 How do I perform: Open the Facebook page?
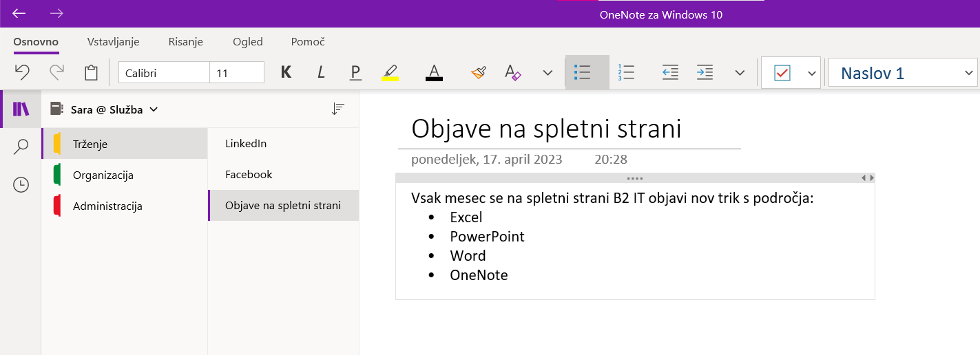pyautogui.click(x=284, y=175)
